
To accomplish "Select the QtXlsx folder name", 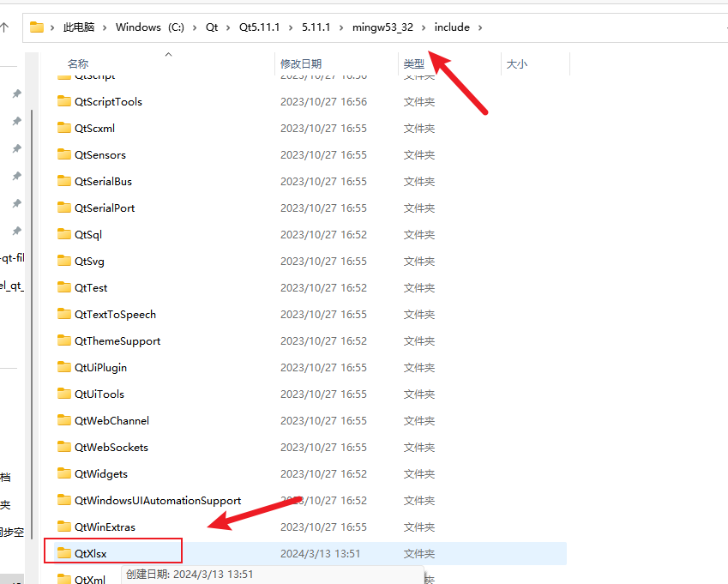I will pyautogui.click(x=91, y=553).
